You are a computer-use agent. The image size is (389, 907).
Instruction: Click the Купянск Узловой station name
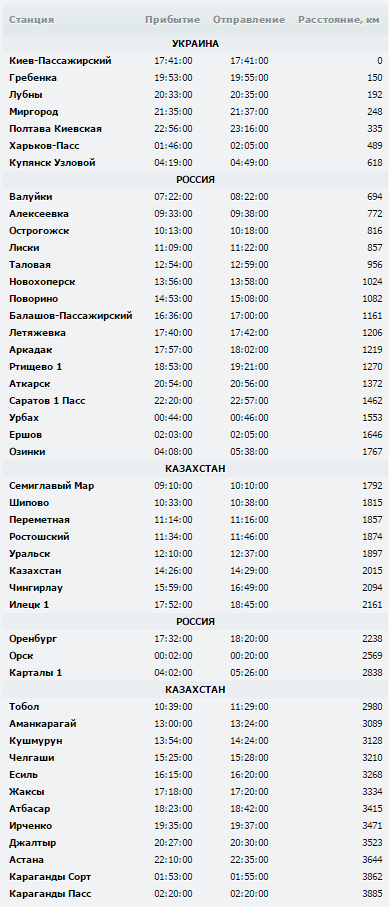pos(52,163)
